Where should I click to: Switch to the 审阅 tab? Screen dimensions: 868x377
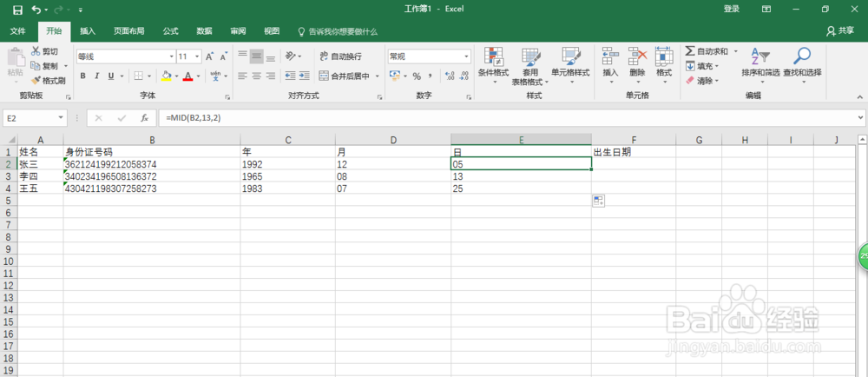238,31
